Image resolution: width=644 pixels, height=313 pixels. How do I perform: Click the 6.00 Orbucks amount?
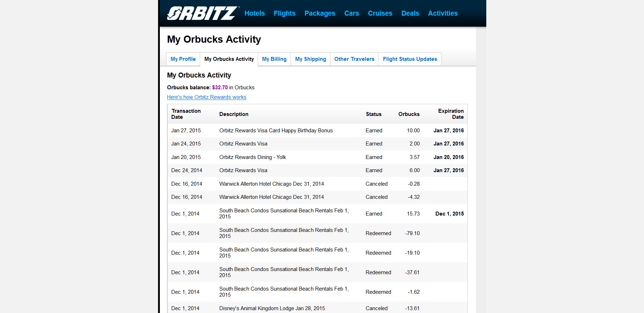coord(414,170)
